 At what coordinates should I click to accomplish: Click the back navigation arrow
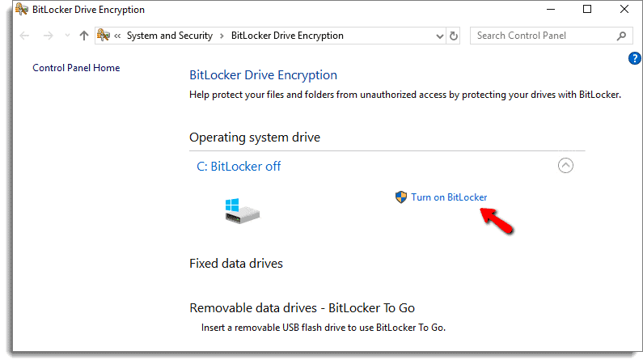(x=24, y=36)
